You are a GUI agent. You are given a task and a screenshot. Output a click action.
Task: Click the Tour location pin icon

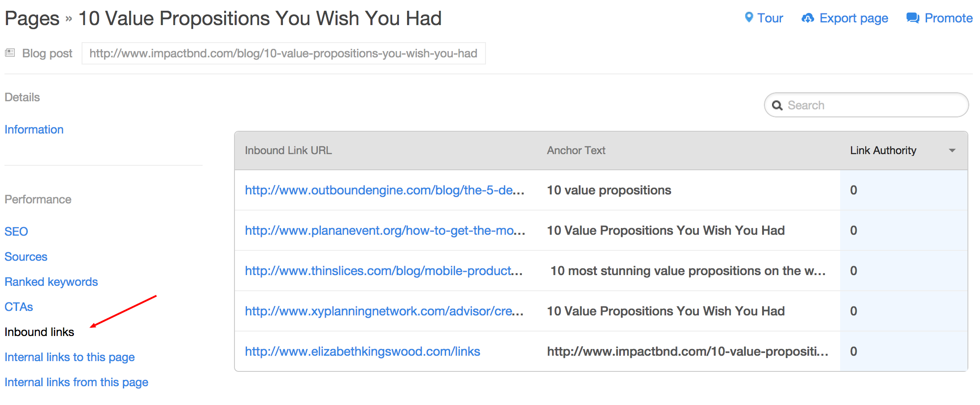point(749,17)
